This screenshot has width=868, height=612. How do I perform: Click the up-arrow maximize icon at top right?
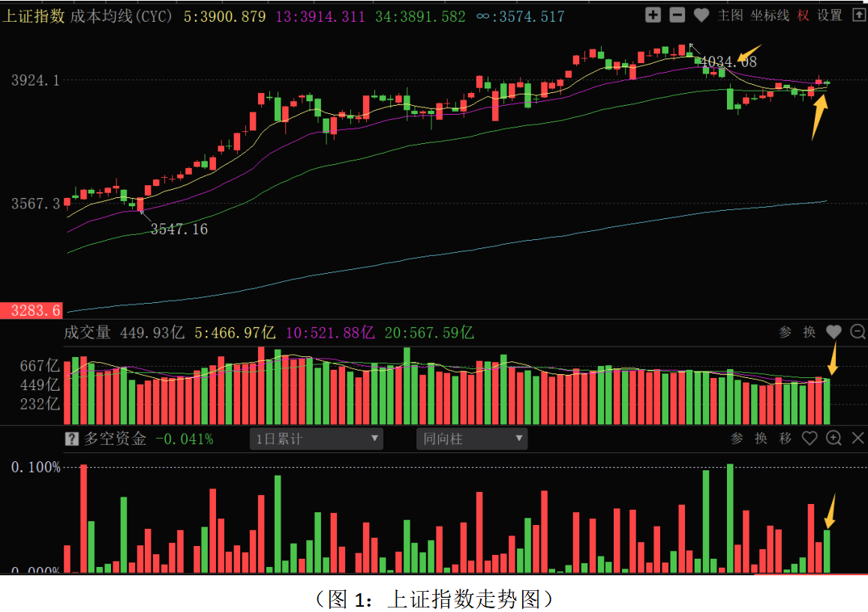(858, 14)
